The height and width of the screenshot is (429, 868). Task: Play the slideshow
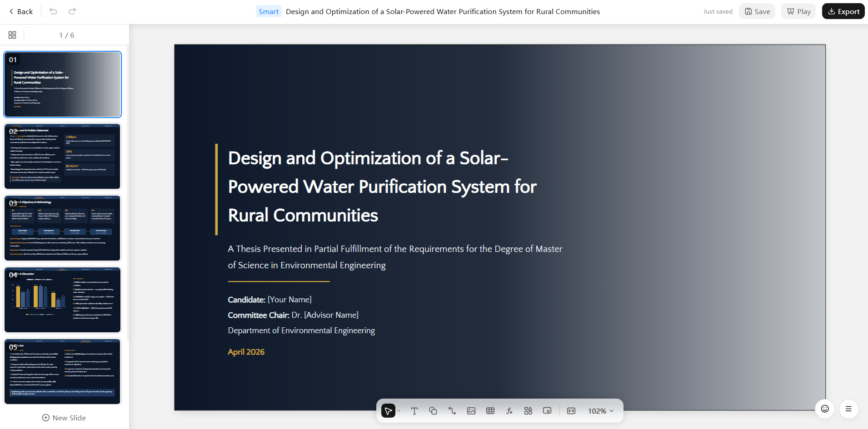(x=799, y=11)
